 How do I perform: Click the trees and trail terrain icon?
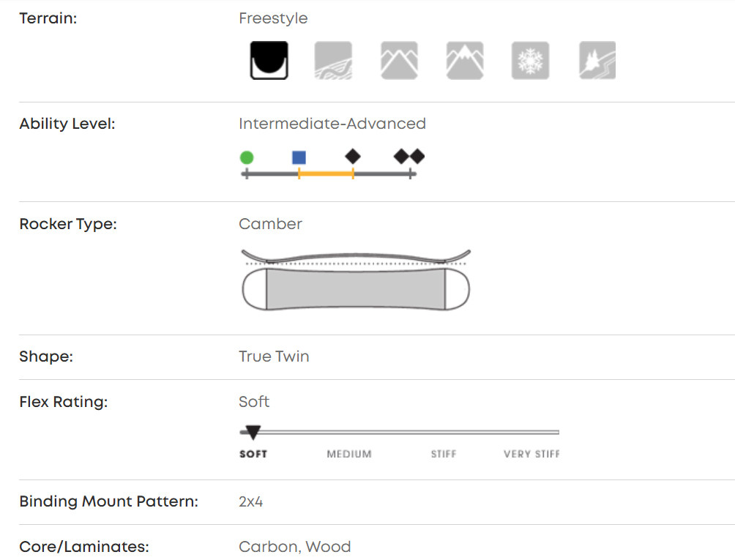pos(597,60)
